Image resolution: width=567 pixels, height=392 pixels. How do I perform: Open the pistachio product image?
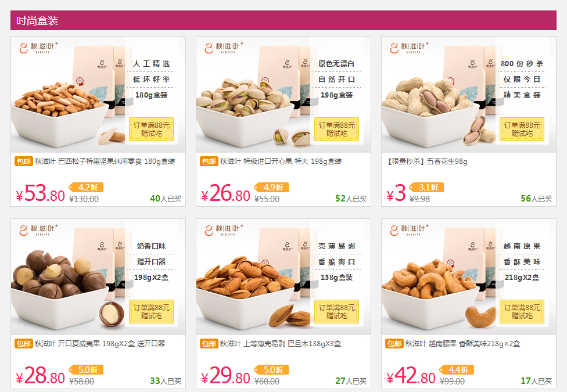coord(283,95)
